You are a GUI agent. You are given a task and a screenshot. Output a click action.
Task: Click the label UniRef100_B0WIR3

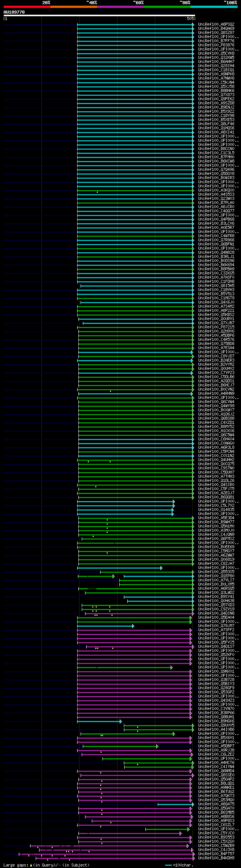(x=216, y=178)
